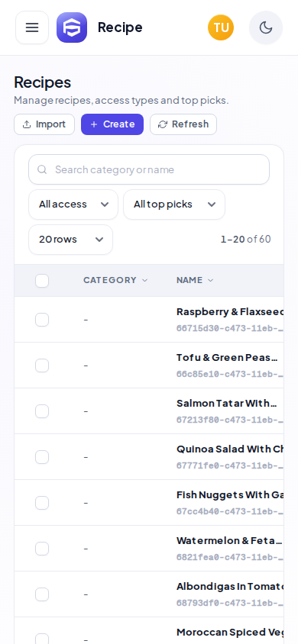The image size is (298, 644).
Task: Import recipes via the Import button
Action: (44, 124)
